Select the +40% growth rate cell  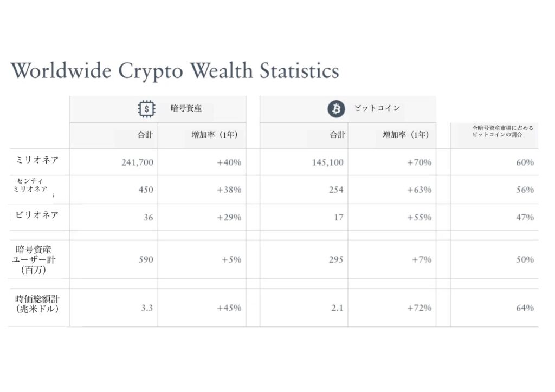(x=229, y=162)
